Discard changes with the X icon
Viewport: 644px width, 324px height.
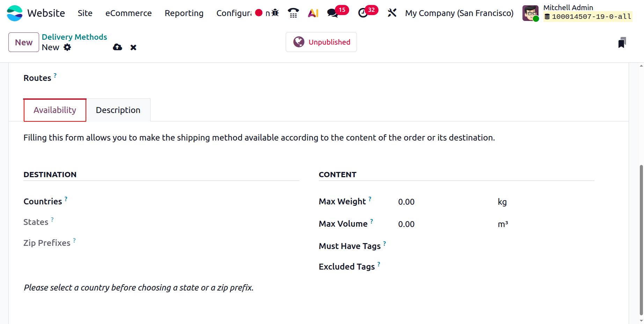tap(133, 47)
